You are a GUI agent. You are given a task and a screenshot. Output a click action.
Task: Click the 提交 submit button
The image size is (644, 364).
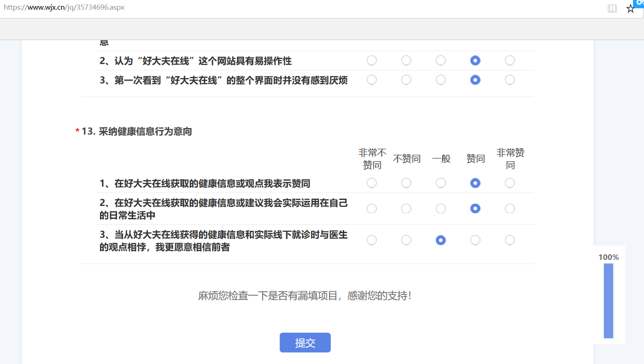click(305, 342)
